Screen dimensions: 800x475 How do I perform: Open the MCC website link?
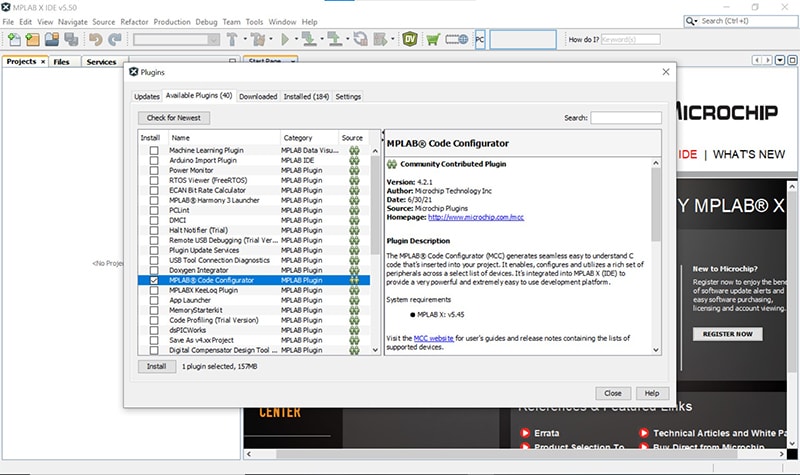tap(433, 338)
